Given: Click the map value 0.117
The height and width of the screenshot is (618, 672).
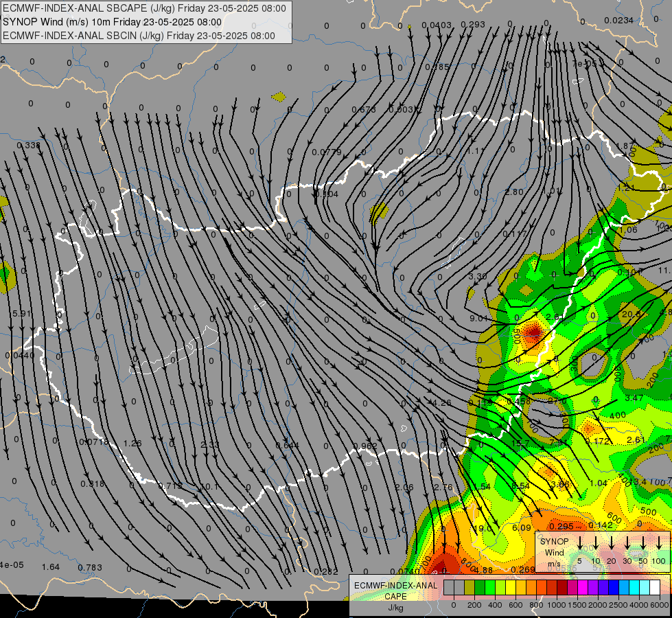Looking at the screenshot, I should tap(514, 233).
